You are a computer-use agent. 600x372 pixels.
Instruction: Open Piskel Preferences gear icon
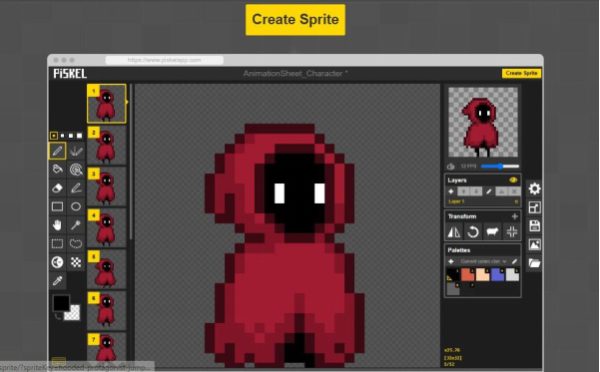click(535, 189)
